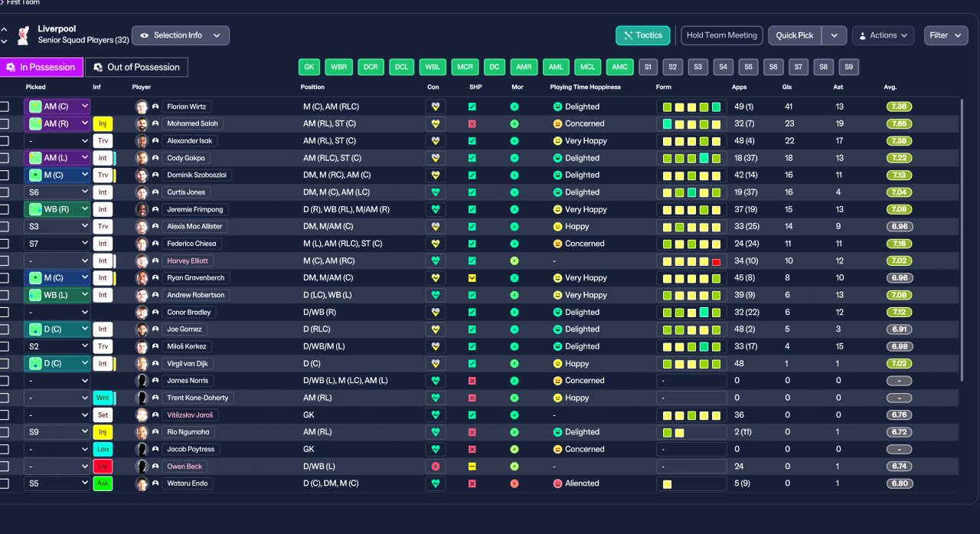Click Owen Beck's yellow SHP minus icon
This screenshot has width=980, height=534.
472,466
